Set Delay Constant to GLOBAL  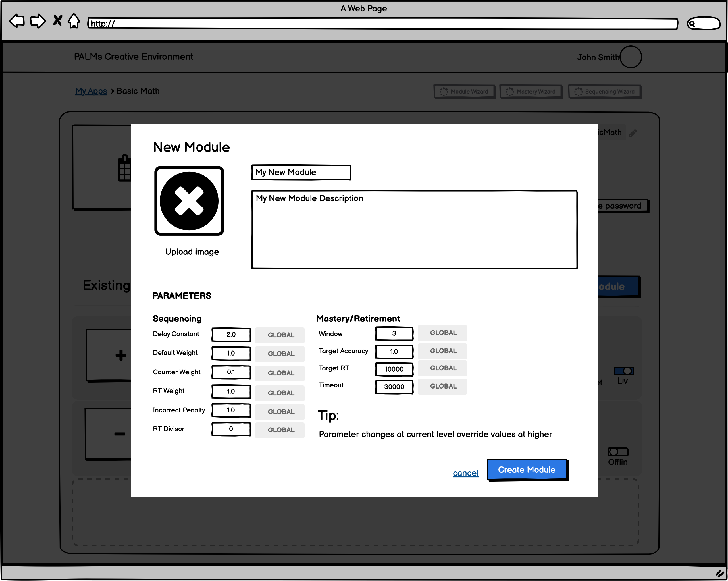[280, 335]
